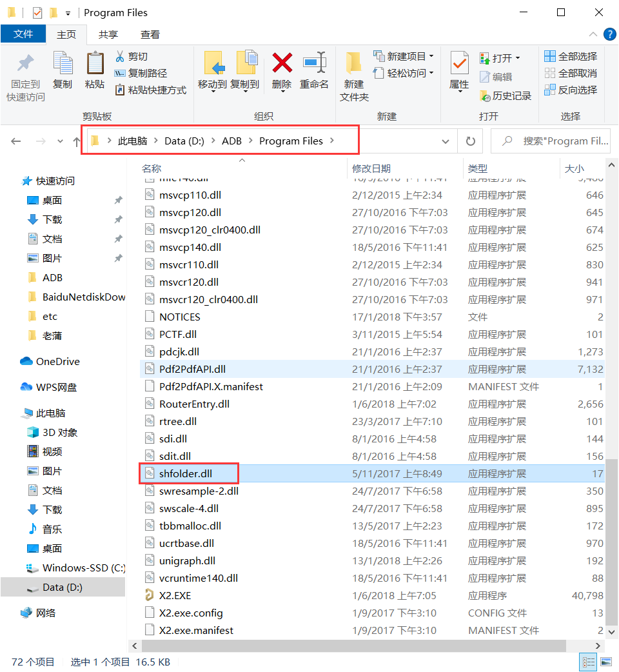Expand the ADB breadcrumb arrow
The image size is (619, 672).
click(x=251, y=140)
